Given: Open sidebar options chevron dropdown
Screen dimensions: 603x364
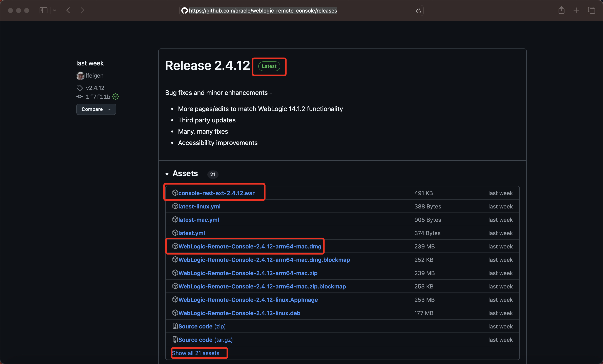Looking at the screenshot, I should tap(55, 10).
